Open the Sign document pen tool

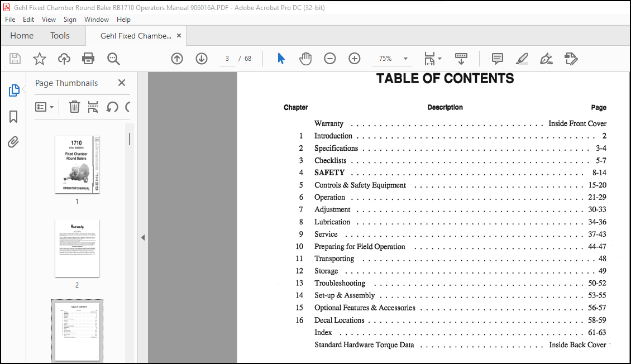547,59
